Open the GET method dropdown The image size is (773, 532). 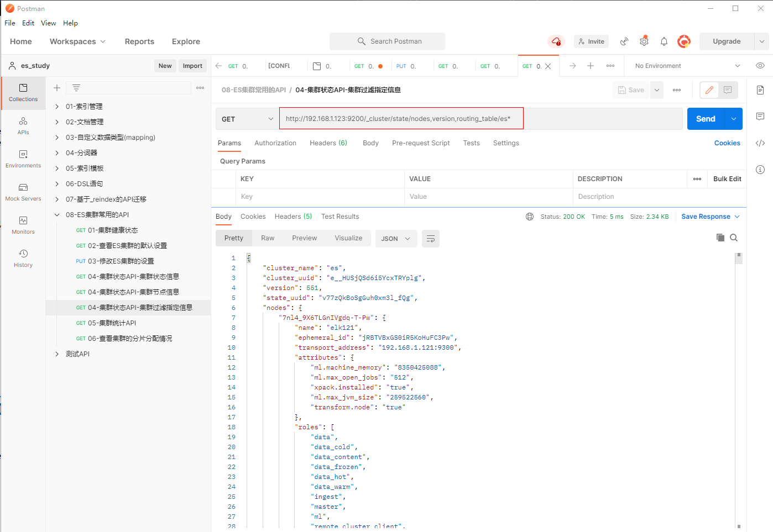(x=247, y=119)
